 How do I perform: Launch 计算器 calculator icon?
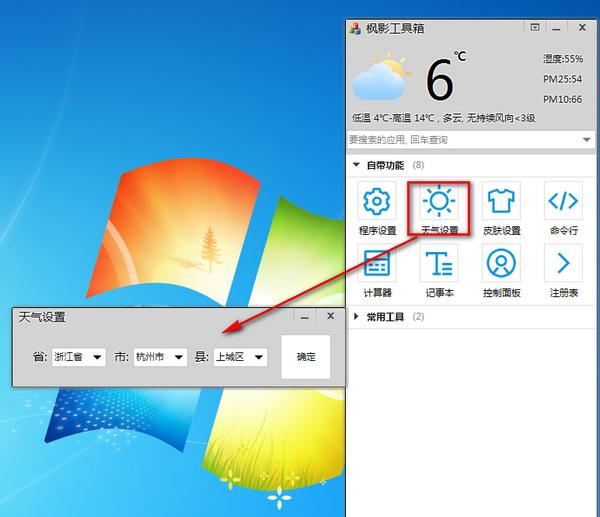377,263
